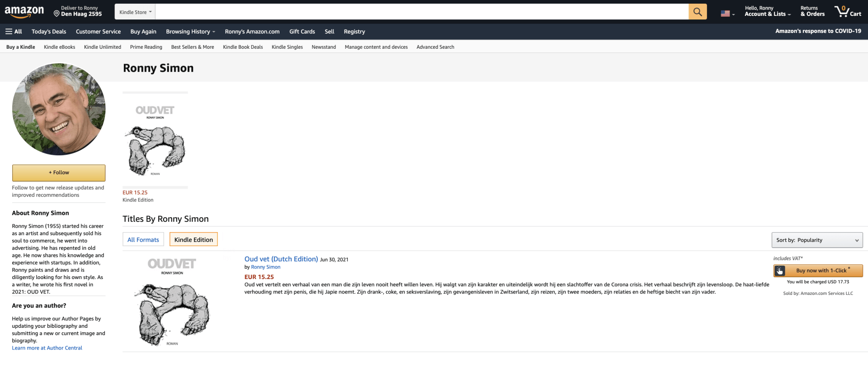
Task: Open the Buy Again page
Action: point(143,32)
